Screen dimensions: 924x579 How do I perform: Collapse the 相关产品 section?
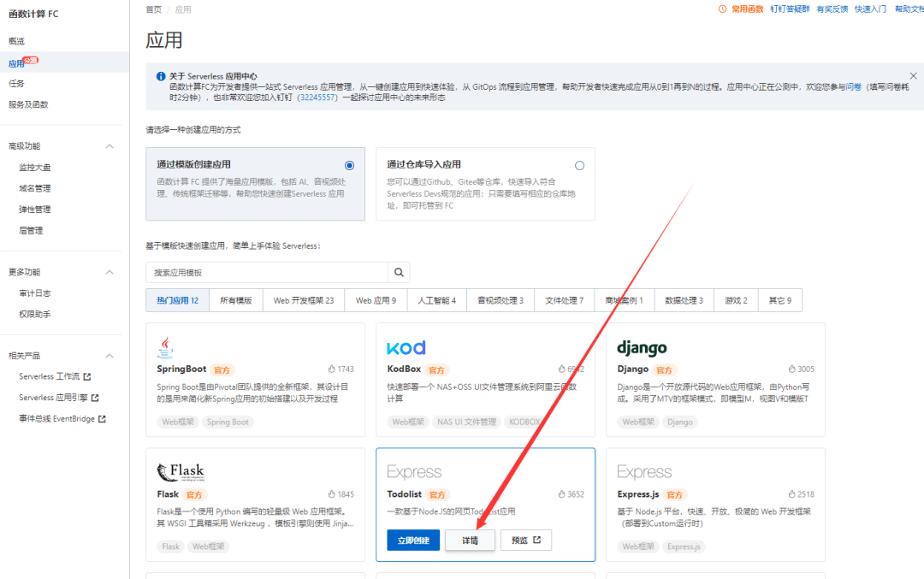tap(110, 356)
